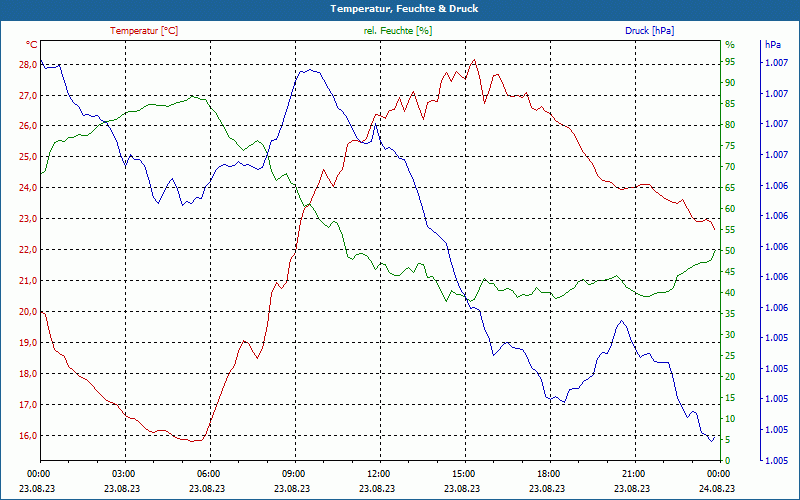The height and width of the screenshot is (500, 800).
Task: Click the "27,0" temperature axis value
Action: [28, 95]
